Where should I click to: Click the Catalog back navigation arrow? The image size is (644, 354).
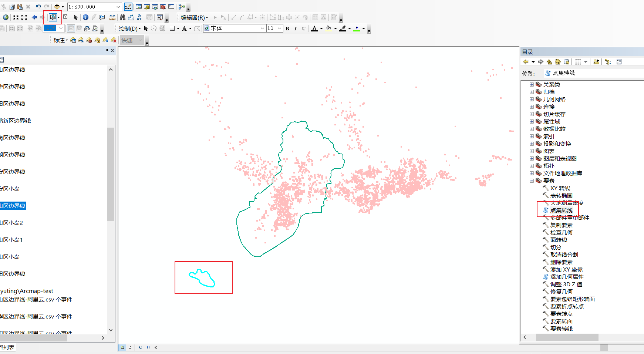[x=526, y=62]
